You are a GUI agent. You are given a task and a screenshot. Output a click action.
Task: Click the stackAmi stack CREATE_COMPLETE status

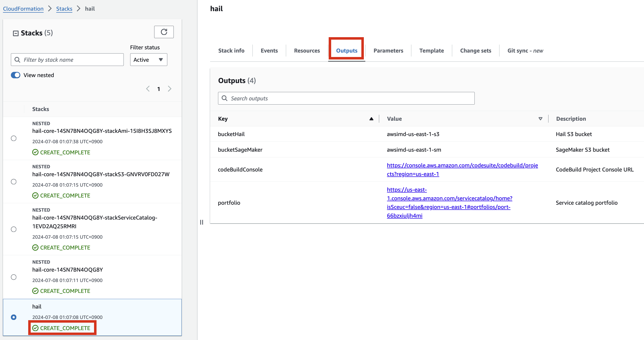point(61,152)
